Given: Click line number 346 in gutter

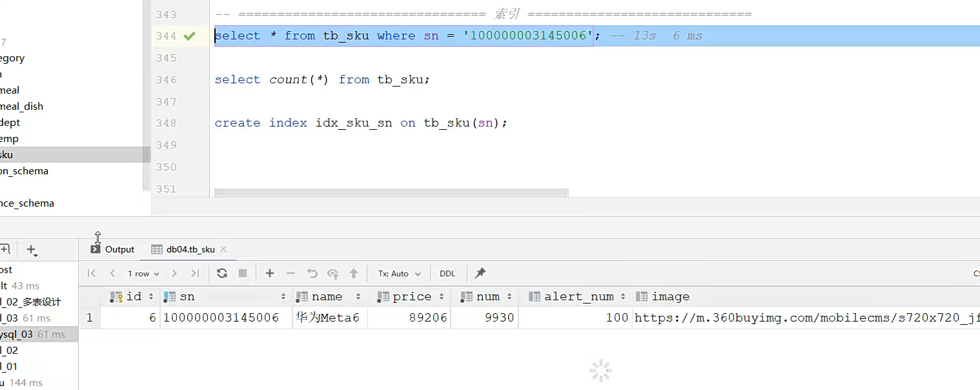Looking at the screenshot, I should tap(166, 80).
